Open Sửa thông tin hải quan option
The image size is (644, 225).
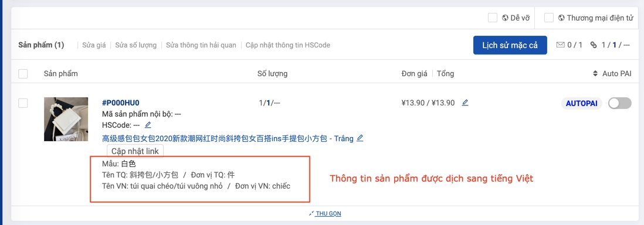click(x=201, y=45)
